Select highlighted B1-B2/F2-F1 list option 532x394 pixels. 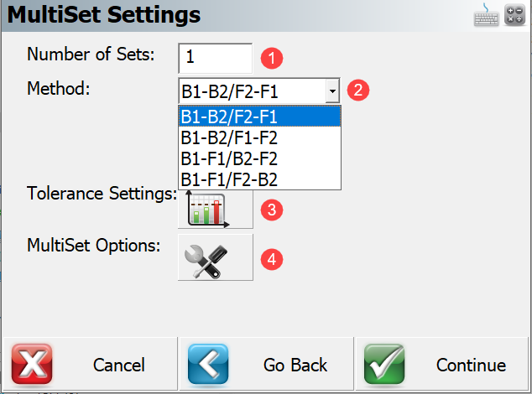click(x=259, y=117)
